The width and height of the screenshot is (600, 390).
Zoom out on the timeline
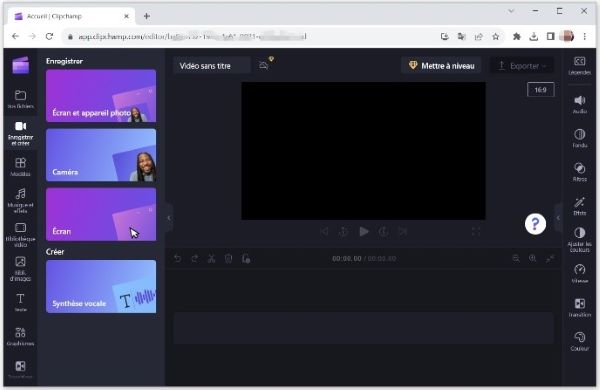(516, 259)
